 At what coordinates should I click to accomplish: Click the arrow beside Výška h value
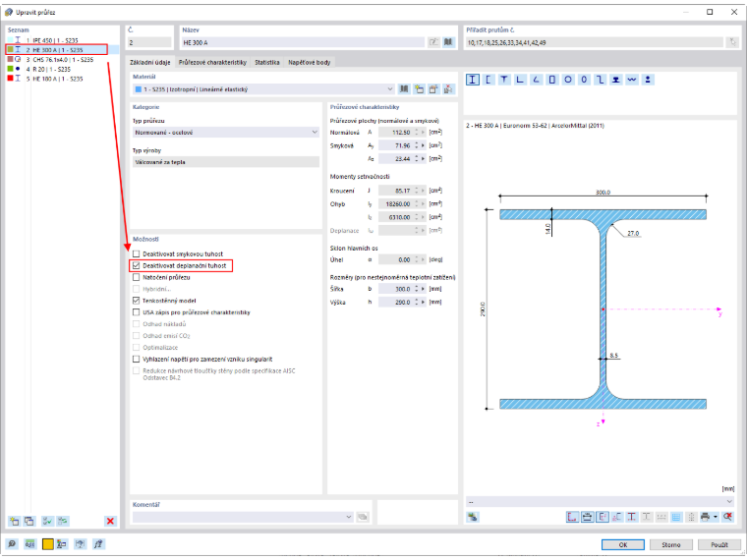(x=423, y=303)
